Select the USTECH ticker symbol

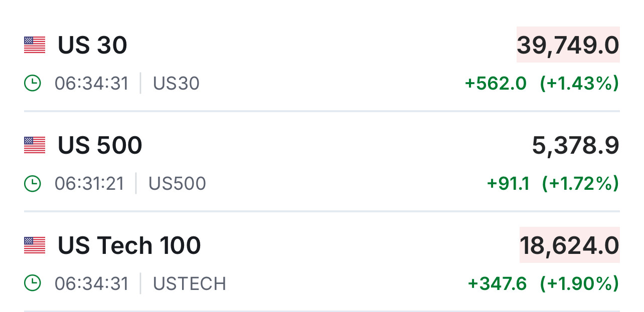(190, 284)
